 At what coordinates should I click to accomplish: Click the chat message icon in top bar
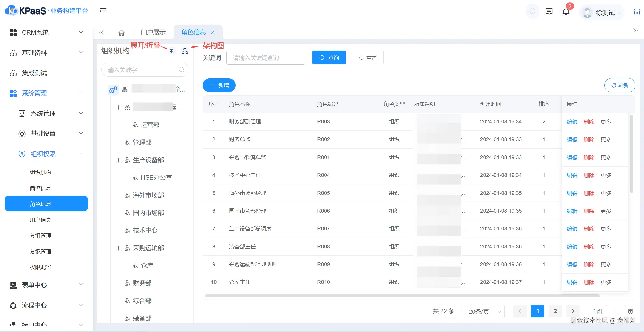click(549, 11)
